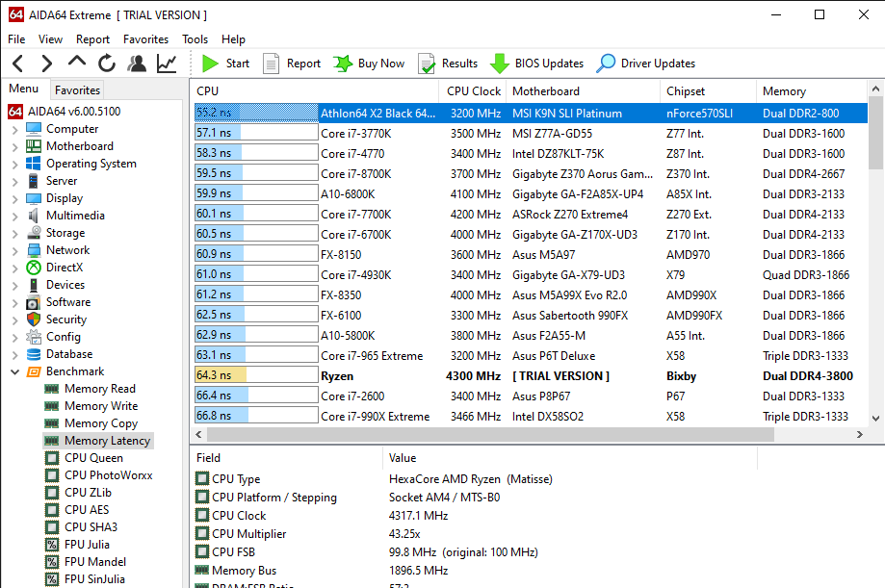This screenshot has width=885, height=588.
Task: Select the Memory Read benchmark
Action: click(x=100, y=389)
